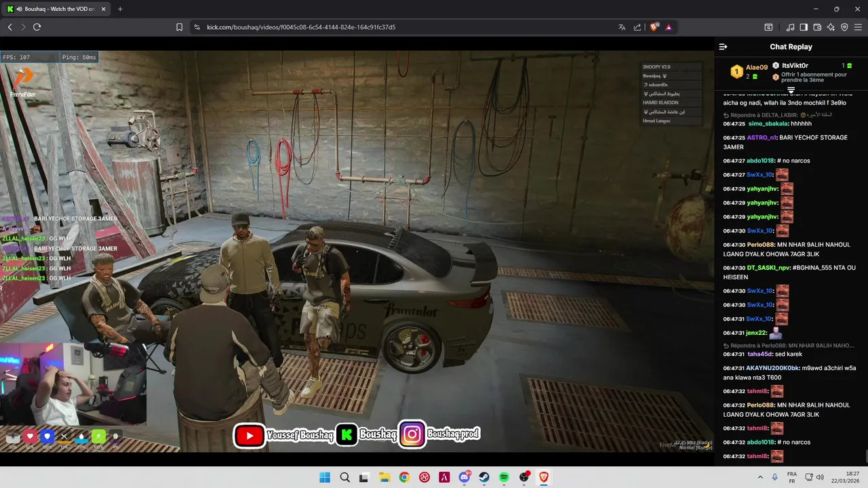This screenshot has width=868, height=488.
Task: Click the site information icon before URL
Action: (x=197, y=27)
